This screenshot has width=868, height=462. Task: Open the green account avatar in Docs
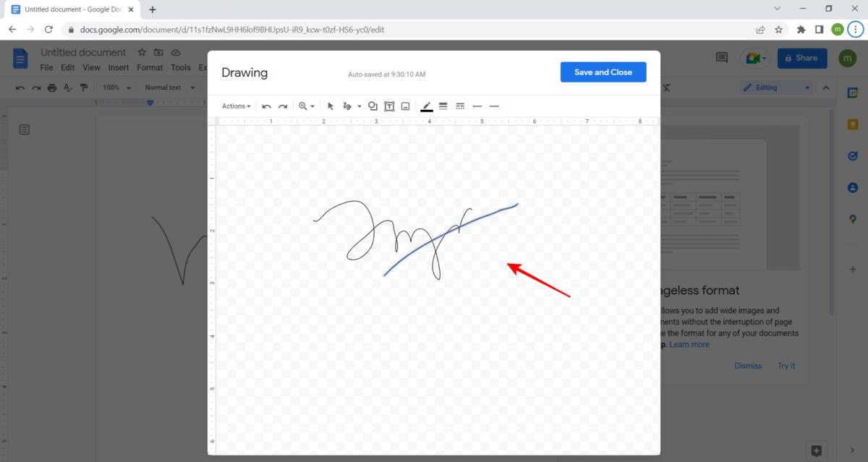[x=848, y=58]
